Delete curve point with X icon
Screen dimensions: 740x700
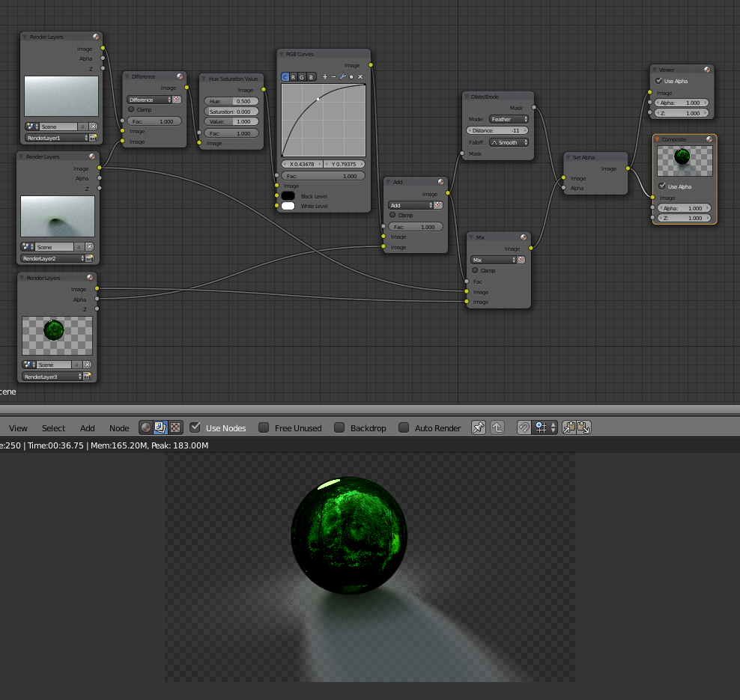pos(360,77)
